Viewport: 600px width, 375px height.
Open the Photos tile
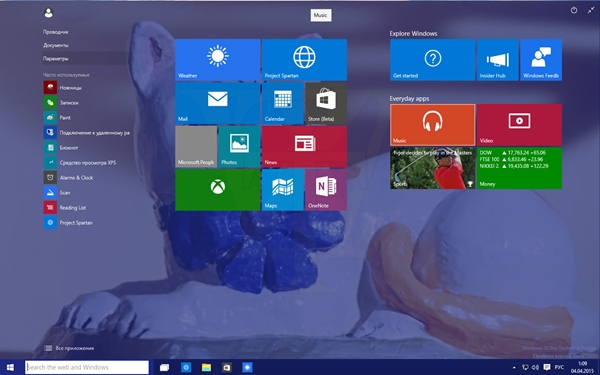[239, 147]
